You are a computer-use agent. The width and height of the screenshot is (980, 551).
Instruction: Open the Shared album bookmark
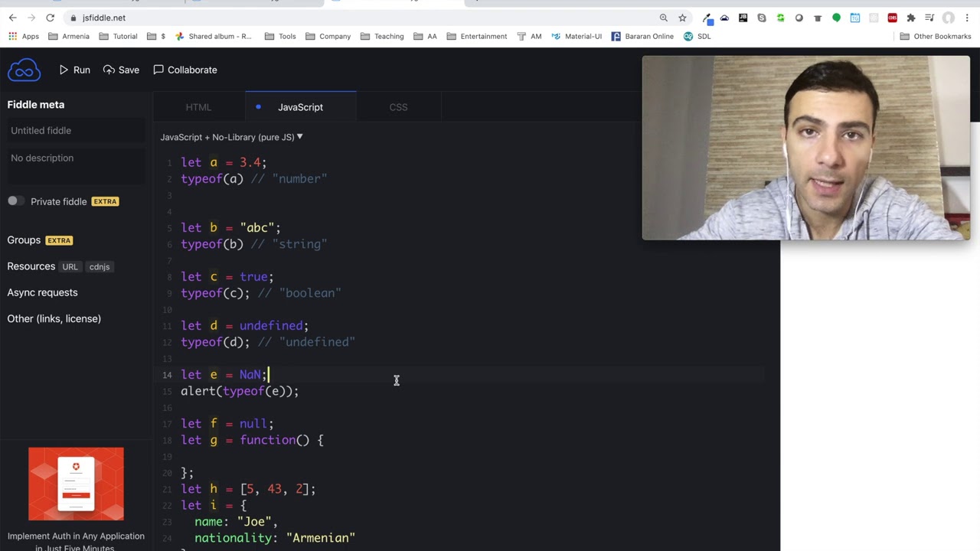[x=214, y=36]
